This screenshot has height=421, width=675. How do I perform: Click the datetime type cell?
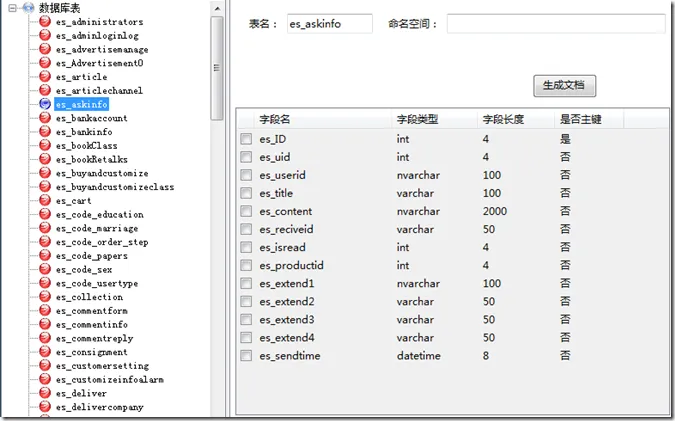pyautogui.click(x=418, y=356)
